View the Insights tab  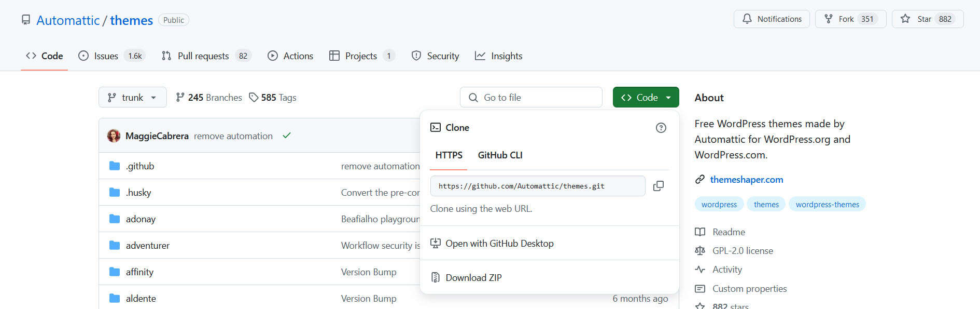(499, 56)
